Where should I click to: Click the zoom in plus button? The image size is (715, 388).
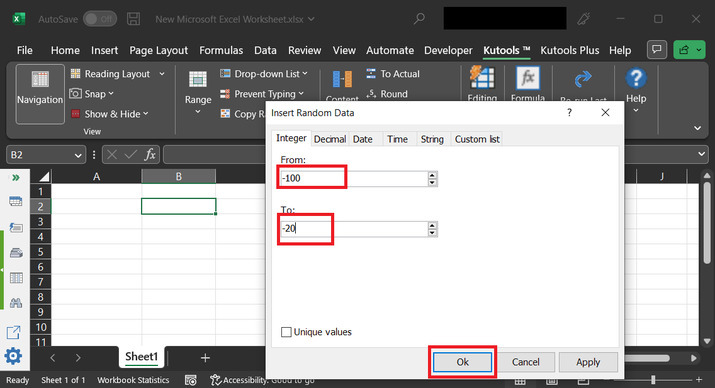[x=699, y=379]
